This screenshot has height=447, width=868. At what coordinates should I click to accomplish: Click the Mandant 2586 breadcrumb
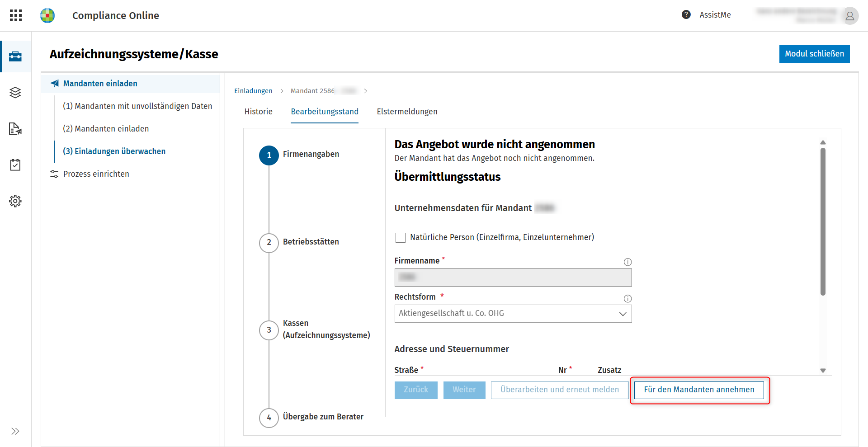pos(323,91)
